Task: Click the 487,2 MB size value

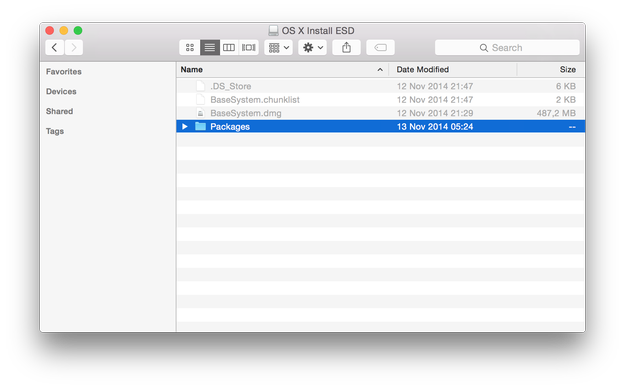Action: point(556,113)
